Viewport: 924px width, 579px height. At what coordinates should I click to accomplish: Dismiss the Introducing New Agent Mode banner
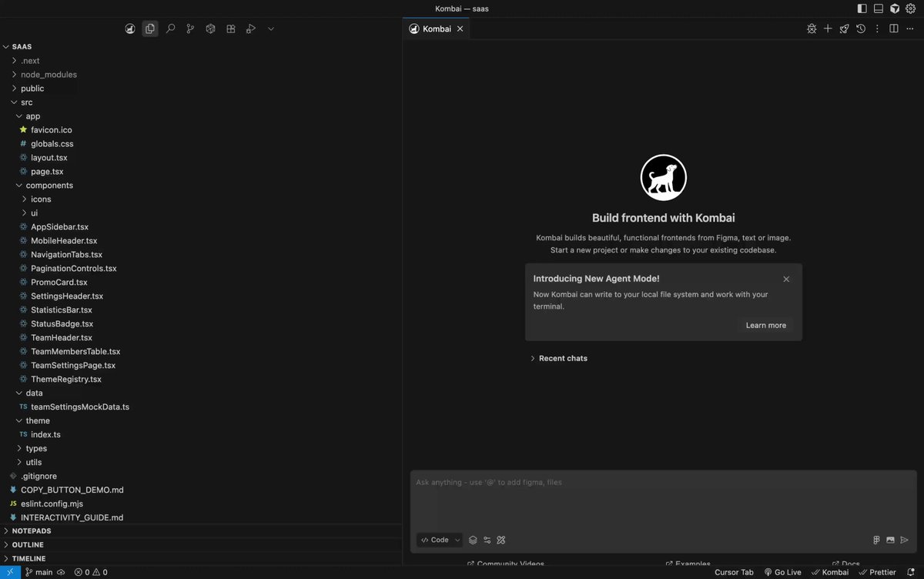(x=786, y=279)
